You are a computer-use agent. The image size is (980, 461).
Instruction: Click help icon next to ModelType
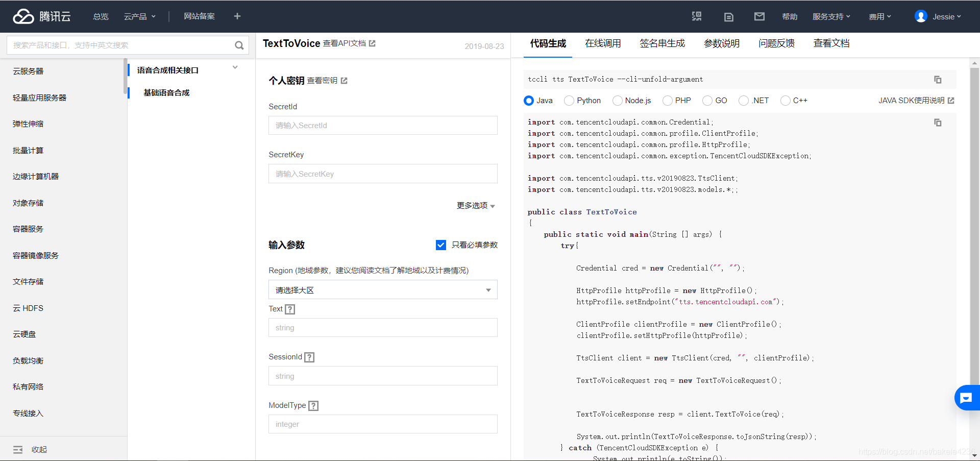click(314, 406)
